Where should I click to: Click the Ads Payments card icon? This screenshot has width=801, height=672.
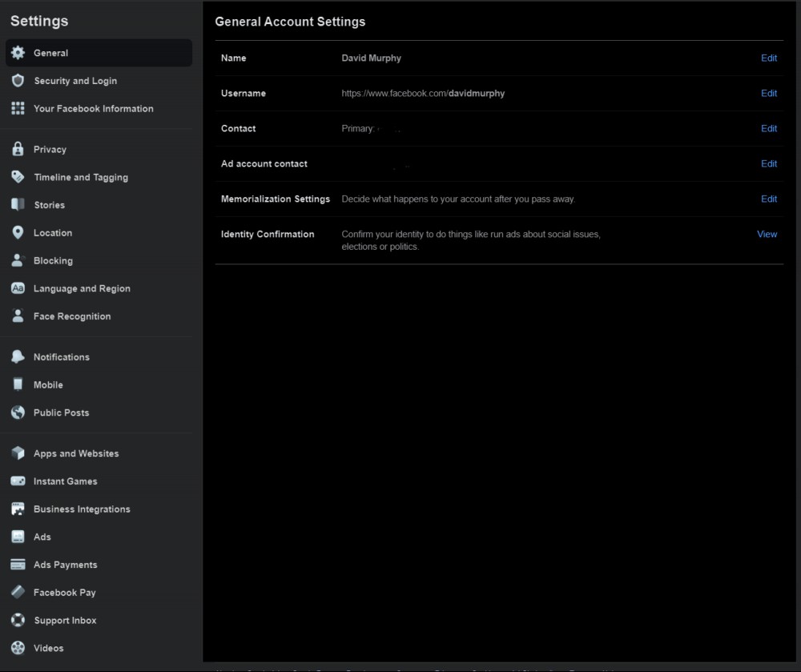pos(18,565)
